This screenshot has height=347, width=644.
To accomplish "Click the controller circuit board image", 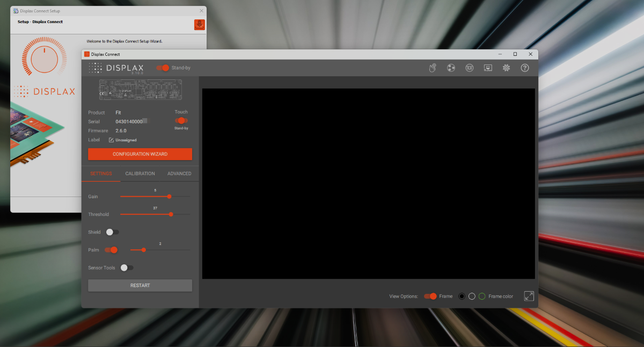I will (x=140, y=89).
